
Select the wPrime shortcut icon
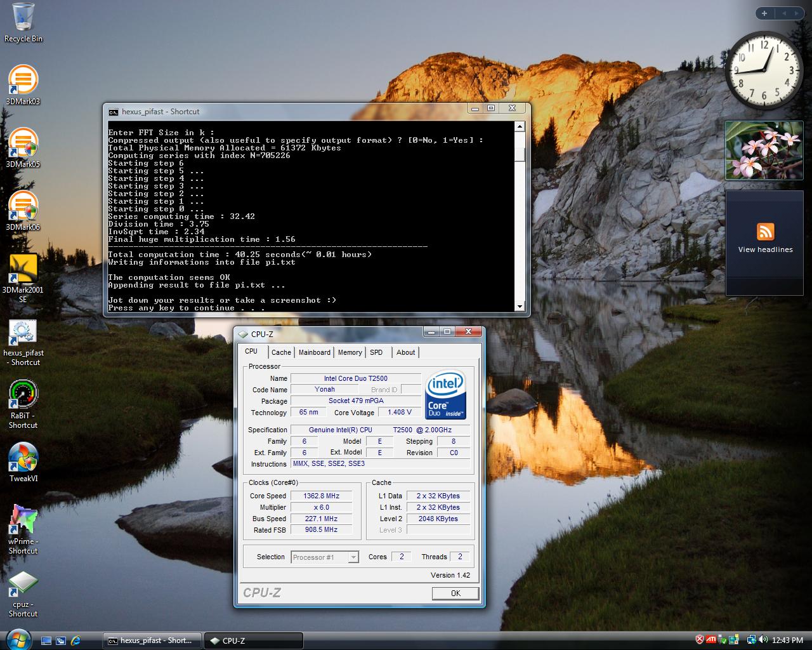[23, 521]
